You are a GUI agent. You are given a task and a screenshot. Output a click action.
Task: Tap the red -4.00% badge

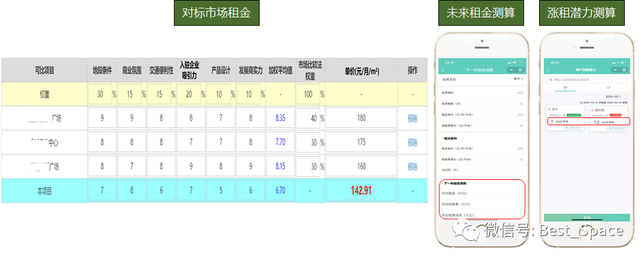pos(616,115)
